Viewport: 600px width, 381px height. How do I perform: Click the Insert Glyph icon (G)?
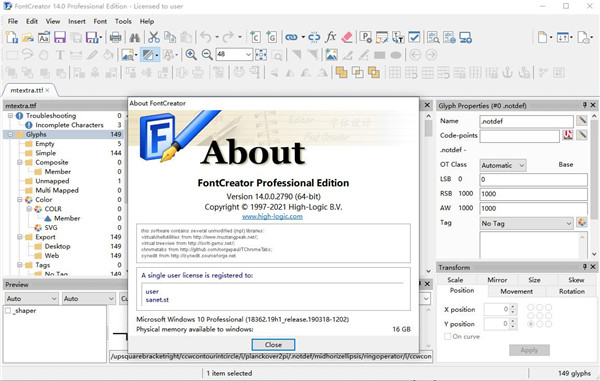(x=271, y=37)
